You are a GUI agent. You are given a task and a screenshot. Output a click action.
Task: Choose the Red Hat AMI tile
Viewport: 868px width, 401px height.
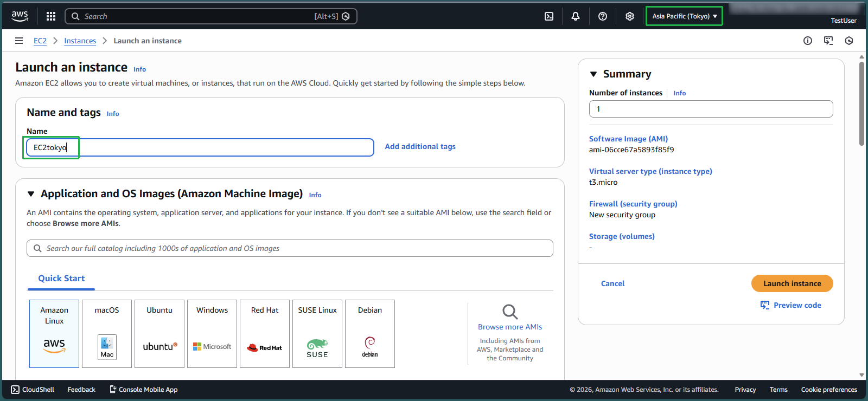(265, 333)
